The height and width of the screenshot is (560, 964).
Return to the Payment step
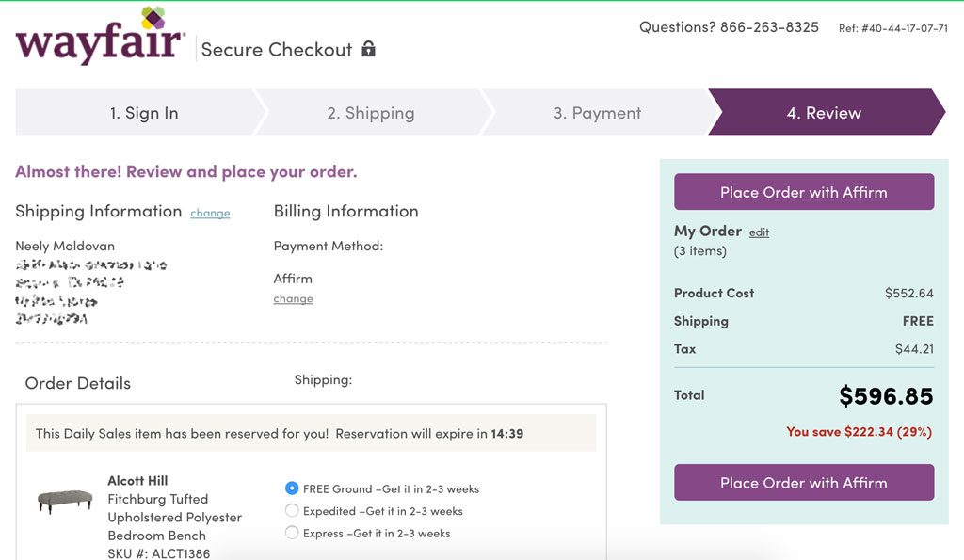(x=597, y=113)
